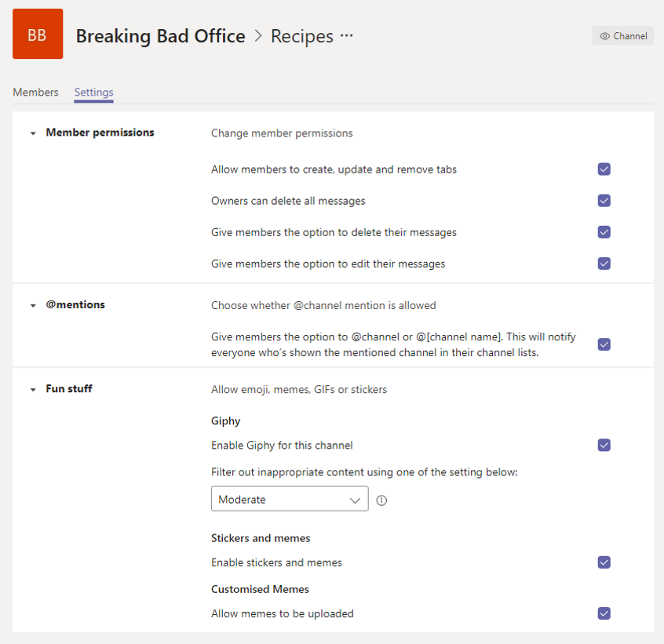Toggle Give members the option to delete their messages
The width and height of the screenshot is (664, 644).
pyautogui.click(x=604, y=232)
